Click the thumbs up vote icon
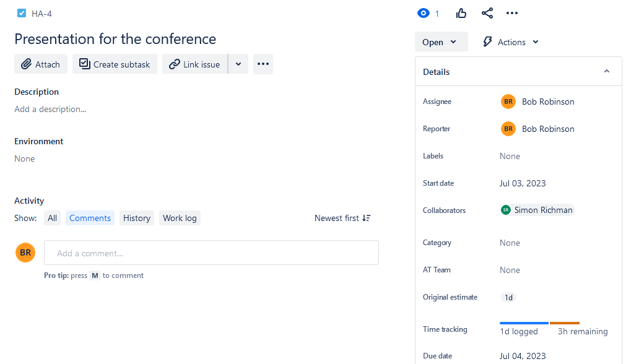The image size is (626, 364). (x=461, y=13)
